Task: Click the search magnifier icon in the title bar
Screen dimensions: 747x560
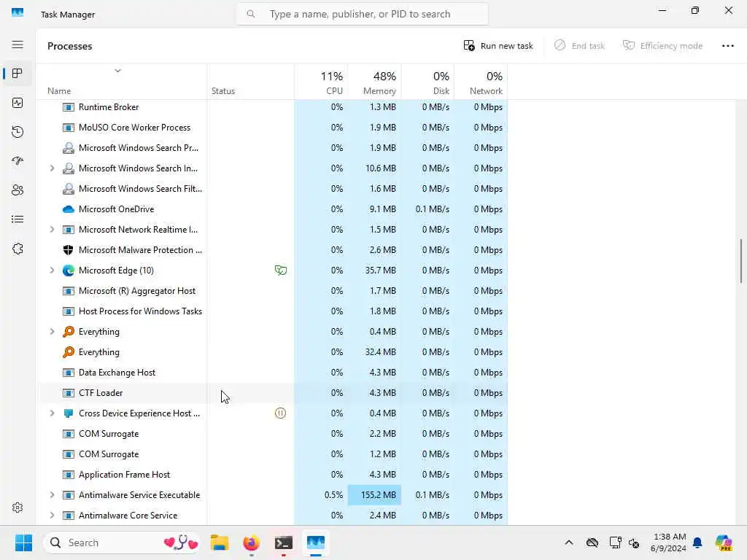Action: click(x=251, y=15)
